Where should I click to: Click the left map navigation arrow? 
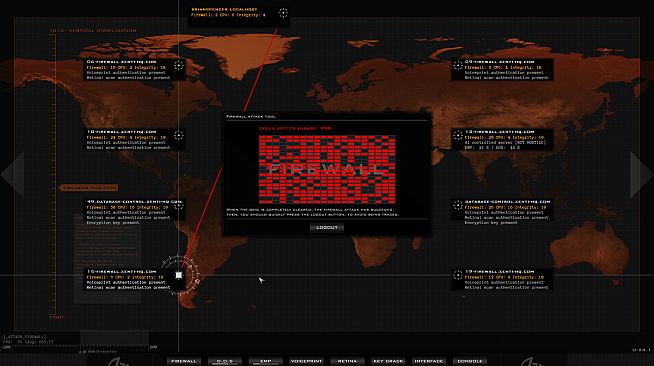13,174
